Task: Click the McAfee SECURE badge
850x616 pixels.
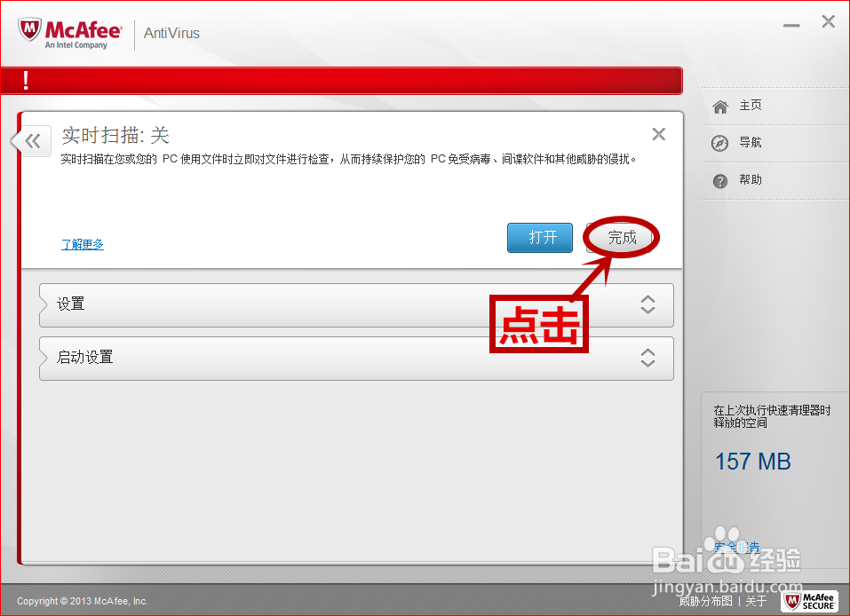Action: (810, 600)
